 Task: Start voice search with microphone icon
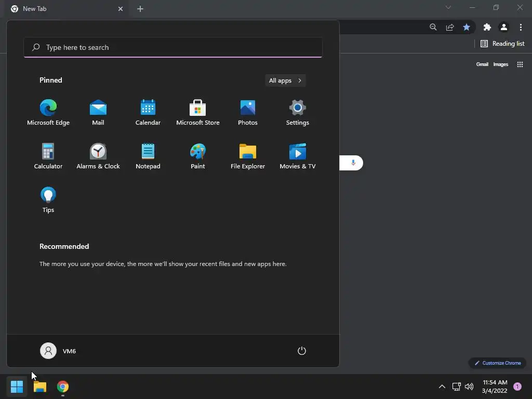[x=353, y=163]
